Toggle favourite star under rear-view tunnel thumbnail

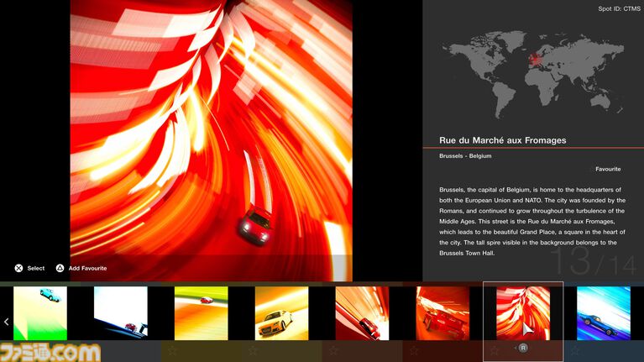point(414,350)
